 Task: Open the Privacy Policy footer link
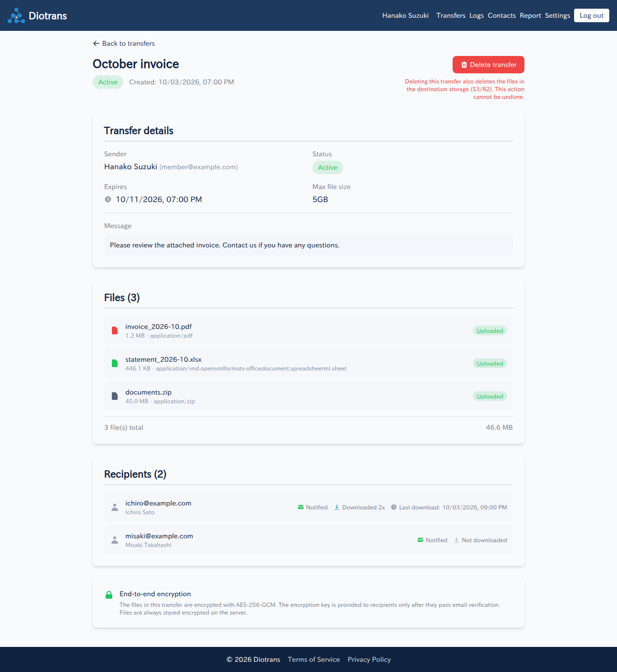[369, 659]
